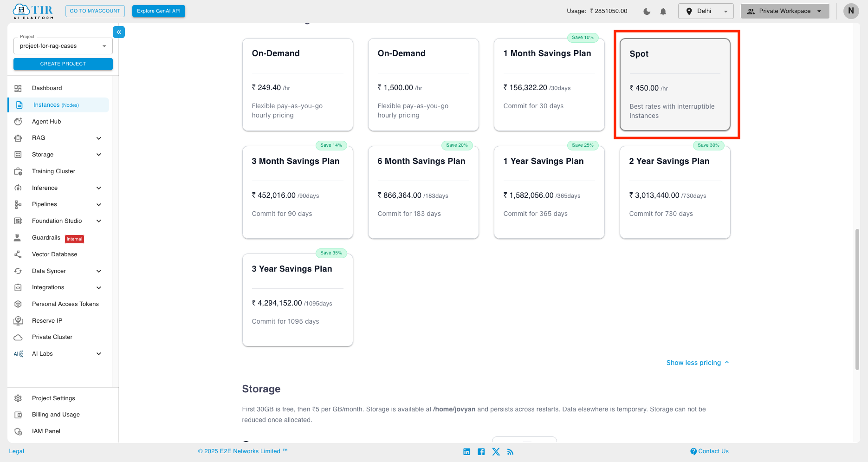Select the 1 Year Savings Plan card
Screen dimensions: 868x462
pos(549,192)
